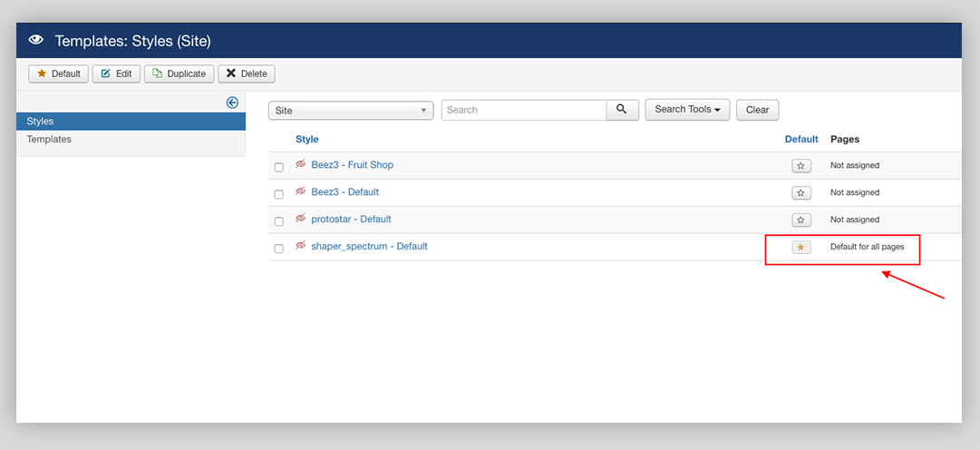Open the Site client dropdown
This screenshot has height=450, width=980.
coord(351,111)
